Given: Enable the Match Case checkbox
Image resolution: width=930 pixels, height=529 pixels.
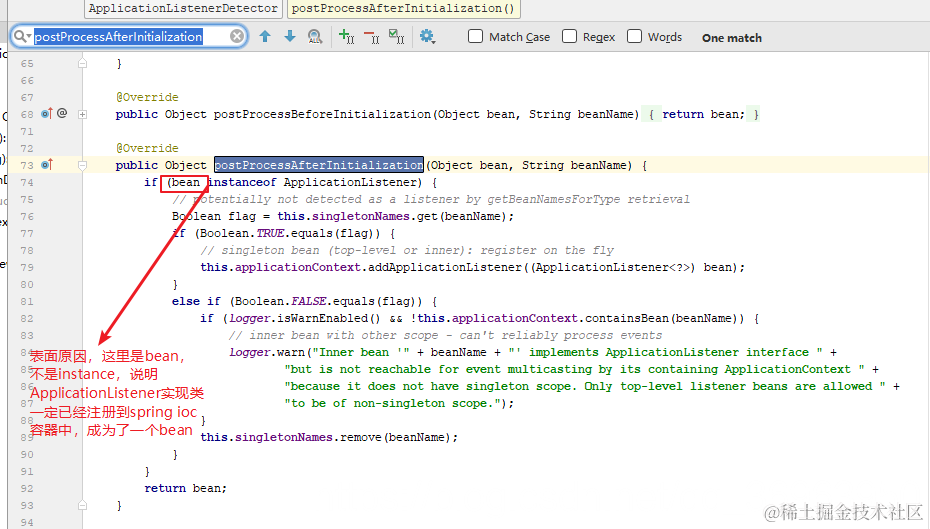Looking at the screenshot, I should 475,37.
